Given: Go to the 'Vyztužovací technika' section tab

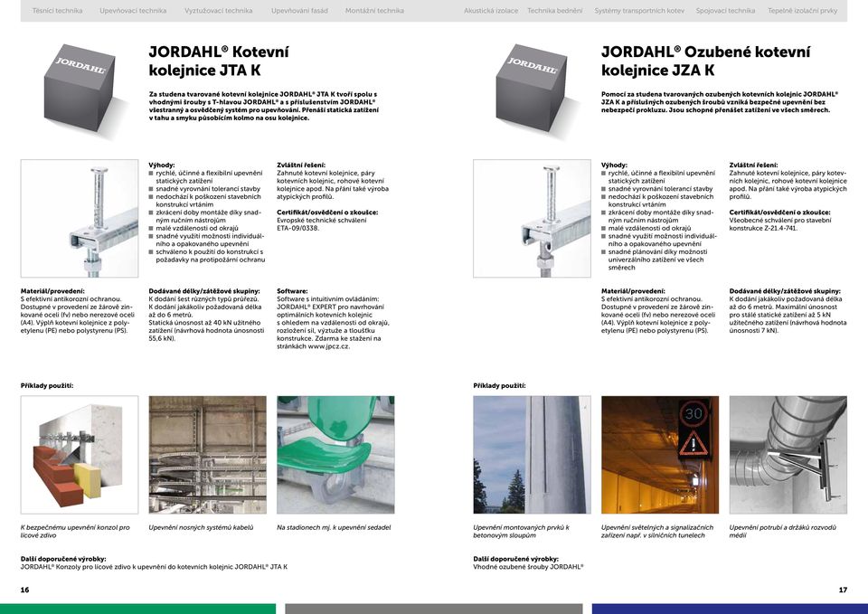Looking at the screenshot, I should pyautogui.click(x=218, y=11).
